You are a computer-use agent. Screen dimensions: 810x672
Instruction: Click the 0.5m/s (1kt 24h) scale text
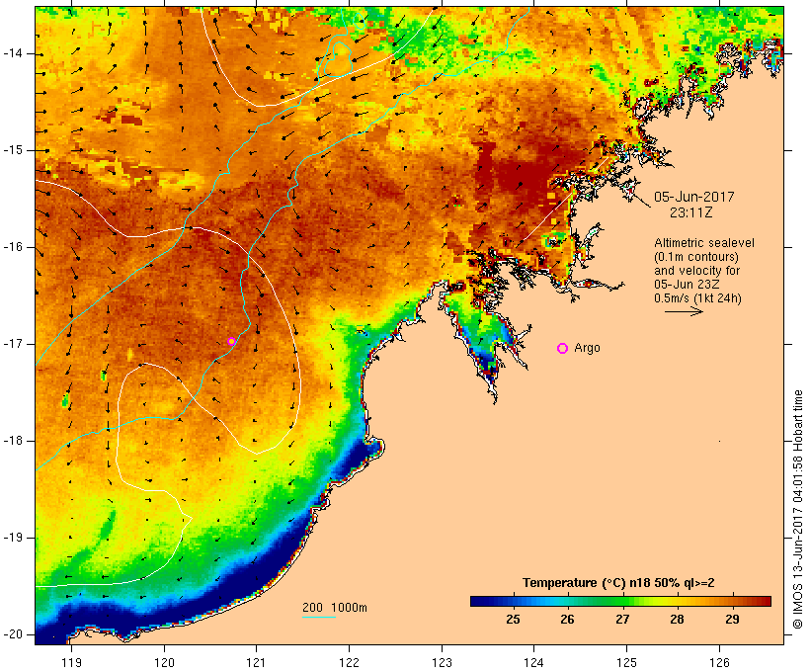click(697, 298)
